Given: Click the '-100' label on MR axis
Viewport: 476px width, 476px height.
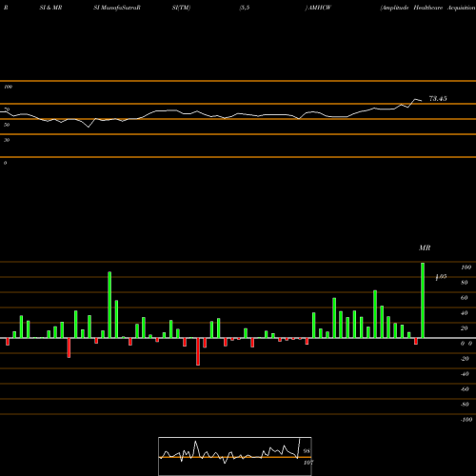Looking at the screenshot, I should click(466, 420).
